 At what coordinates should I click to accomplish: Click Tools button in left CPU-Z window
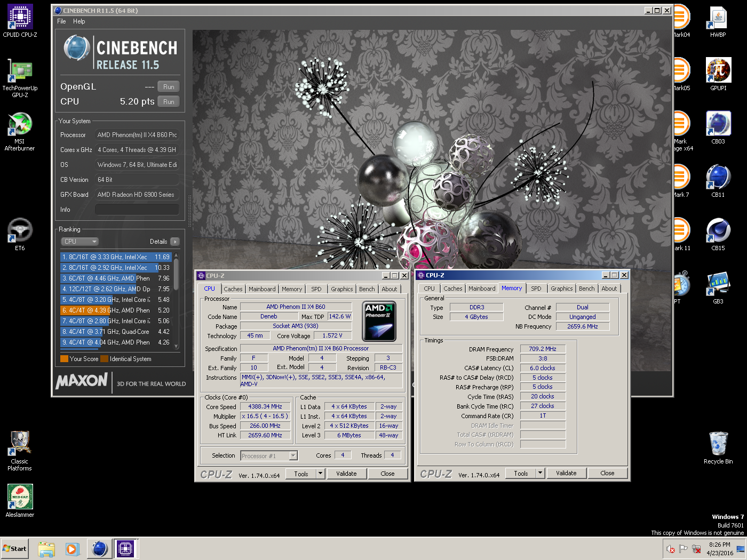pos(301,474)
